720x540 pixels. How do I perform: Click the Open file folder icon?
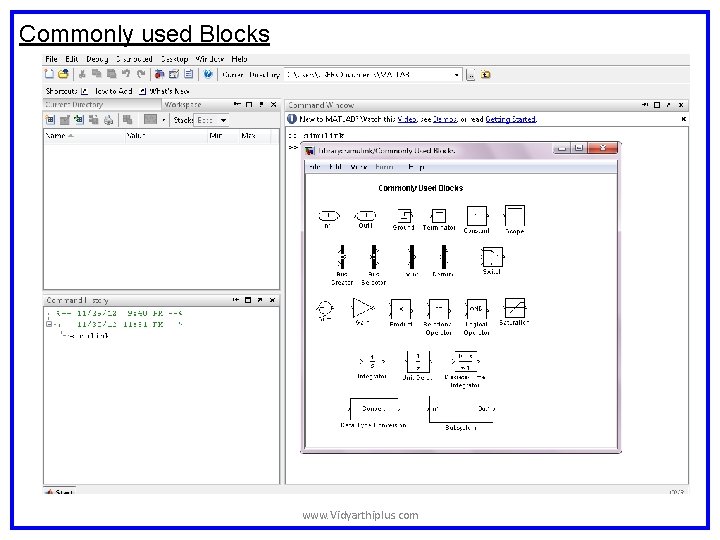63,74
